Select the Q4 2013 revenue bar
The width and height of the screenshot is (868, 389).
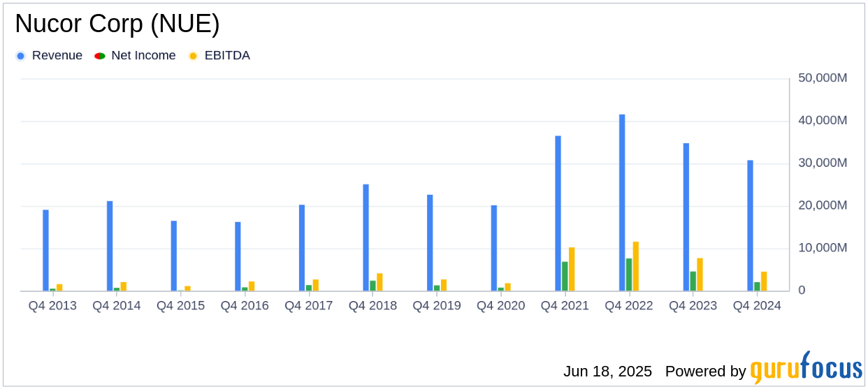[45, 251]
